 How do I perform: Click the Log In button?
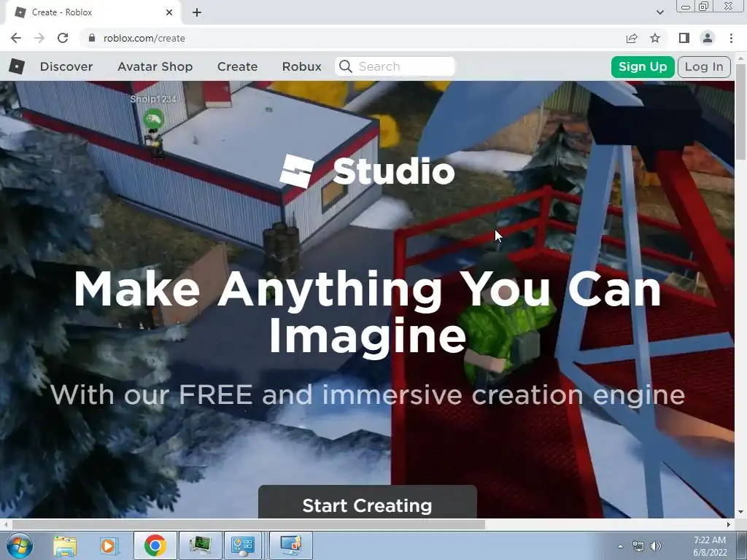click(704, 66)
